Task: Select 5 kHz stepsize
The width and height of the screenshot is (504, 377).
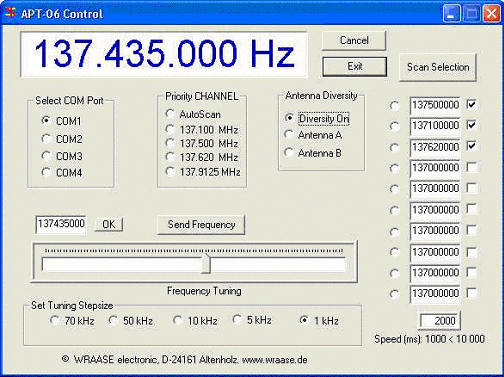Action: (252, 320)
